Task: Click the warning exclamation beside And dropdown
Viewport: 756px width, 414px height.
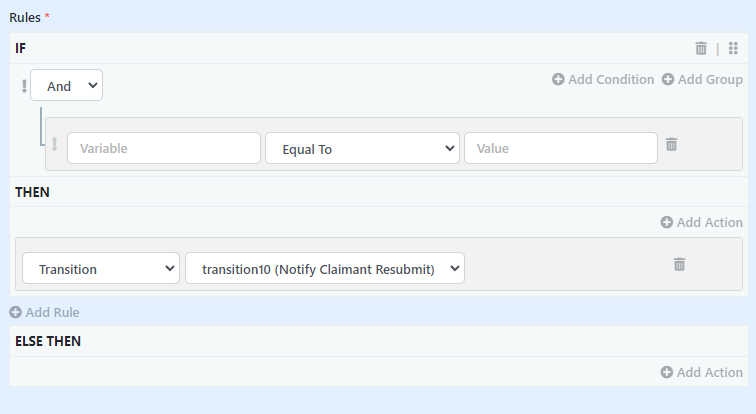Action: point(24,86)
